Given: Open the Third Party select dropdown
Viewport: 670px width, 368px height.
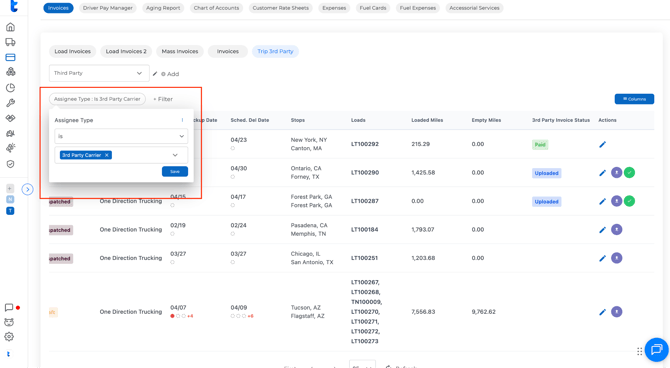Looking at the screenshot, I should [x=99, y=73].
